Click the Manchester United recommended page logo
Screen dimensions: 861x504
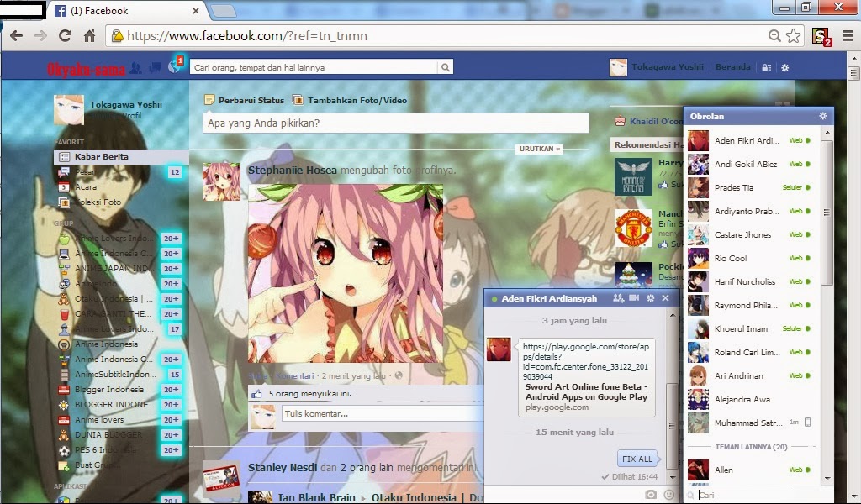coord(633,228)
